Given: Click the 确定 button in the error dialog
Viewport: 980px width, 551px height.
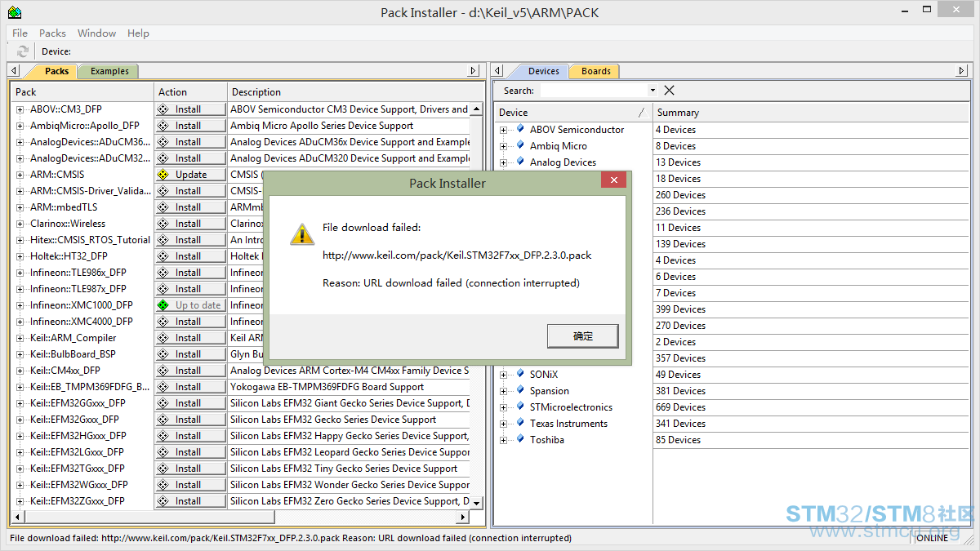Looking at the screenshot, I should pos(583,336).
